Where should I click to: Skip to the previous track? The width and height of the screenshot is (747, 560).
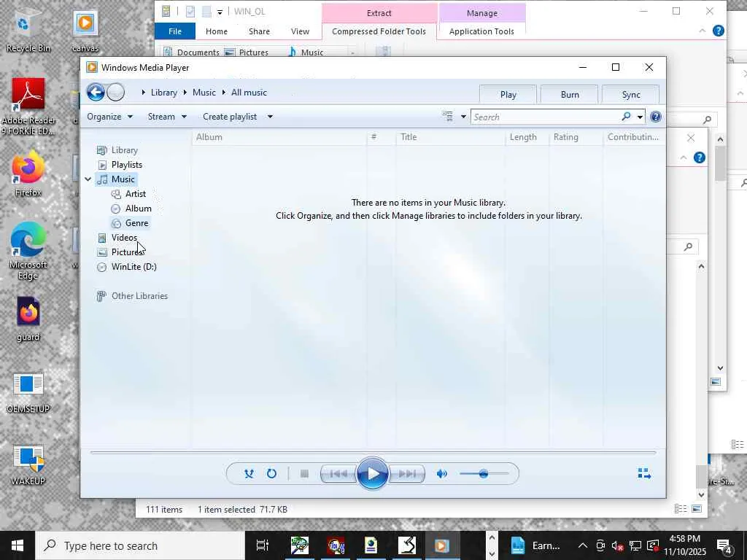tap(338, 474)
